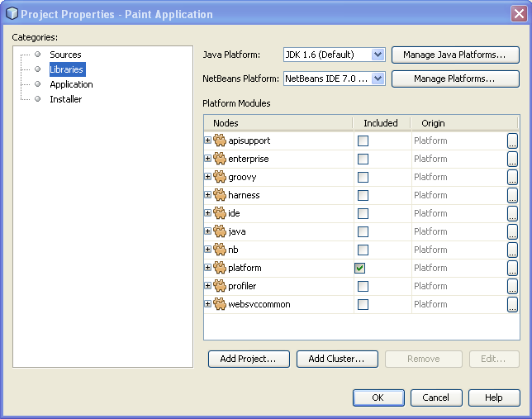Select the Installer category
This screenshot has height=419, width=532.
65,99
